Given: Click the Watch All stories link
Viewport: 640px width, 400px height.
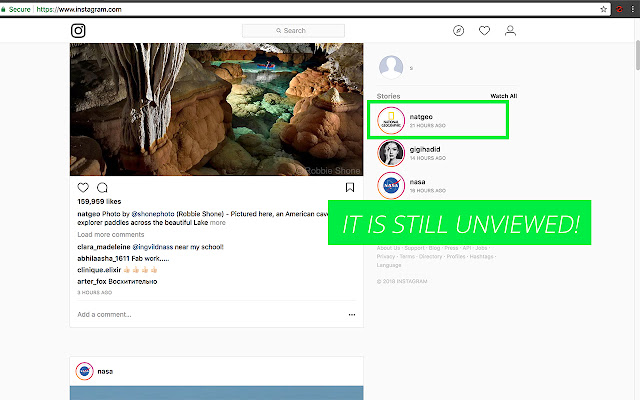Looking at the screenshot, I should (x=503, y=96).
